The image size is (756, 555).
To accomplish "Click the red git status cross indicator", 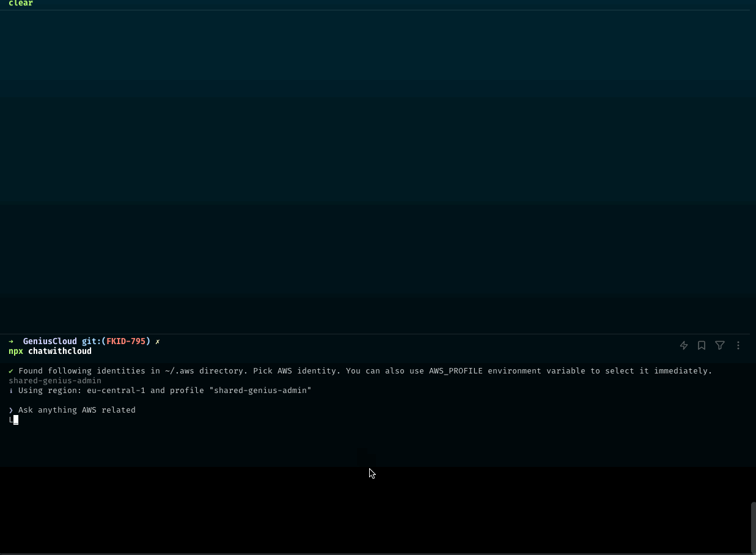I will [x=157, y=341].
